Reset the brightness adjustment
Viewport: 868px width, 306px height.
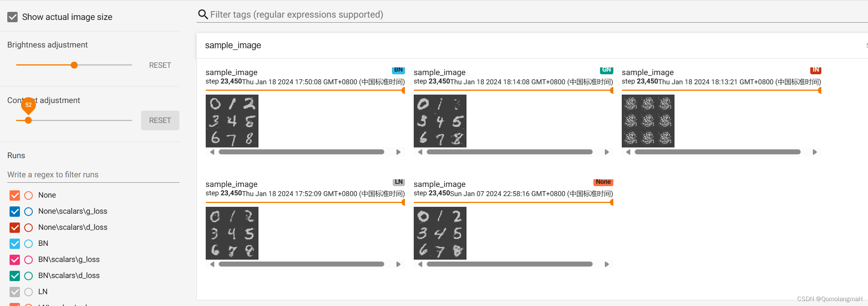click(x=160, y=65)
